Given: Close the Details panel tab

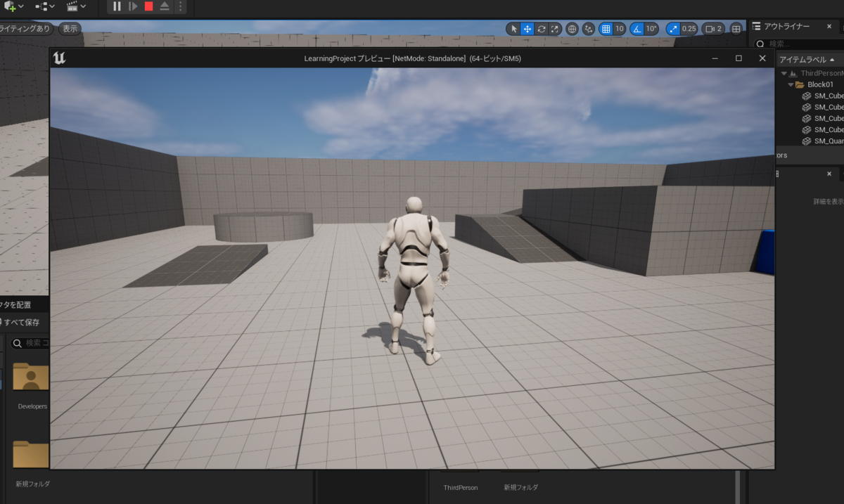Looking at the screenshot, I should [x=829, y=174].
